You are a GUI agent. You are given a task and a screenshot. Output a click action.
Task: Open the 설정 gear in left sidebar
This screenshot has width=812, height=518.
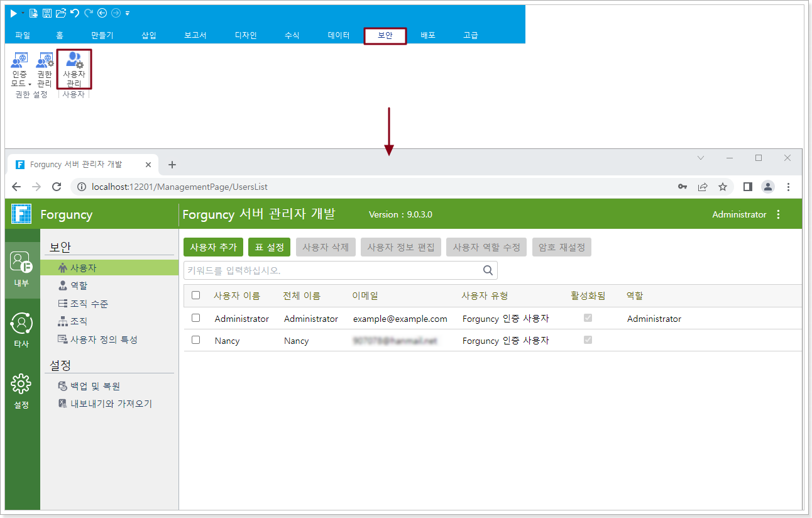point(21,390)
